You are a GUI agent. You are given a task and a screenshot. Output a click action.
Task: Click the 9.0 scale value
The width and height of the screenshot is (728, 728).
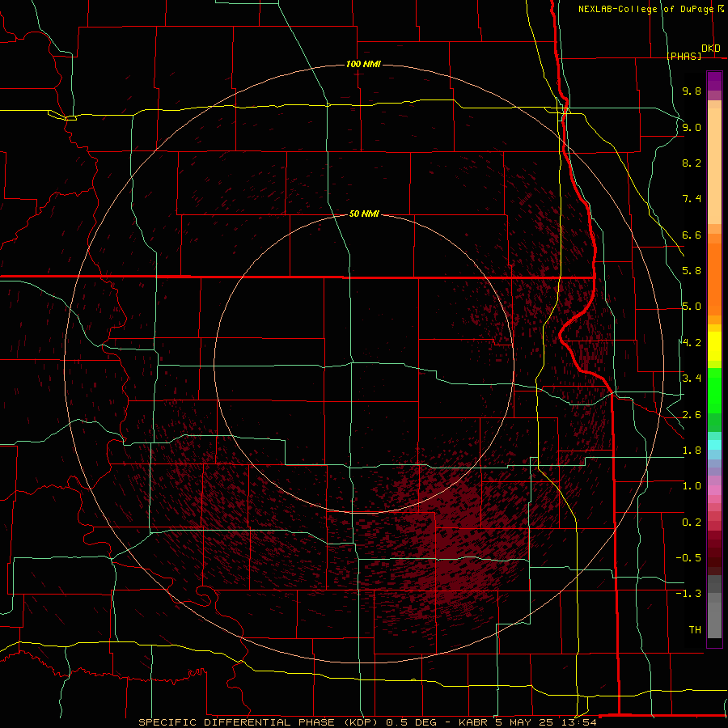click(x=692, y=127)
